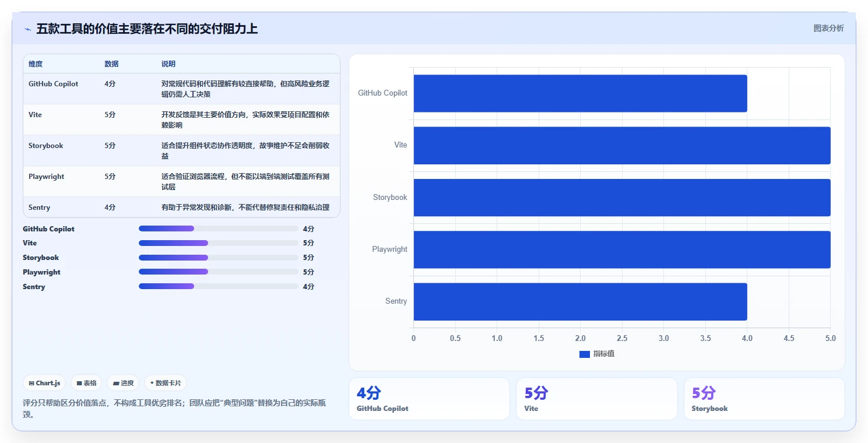Click the 图表分析 label in the header
Image resolution: width=868 pixels, height=443 pixels.
click(828, 28)
